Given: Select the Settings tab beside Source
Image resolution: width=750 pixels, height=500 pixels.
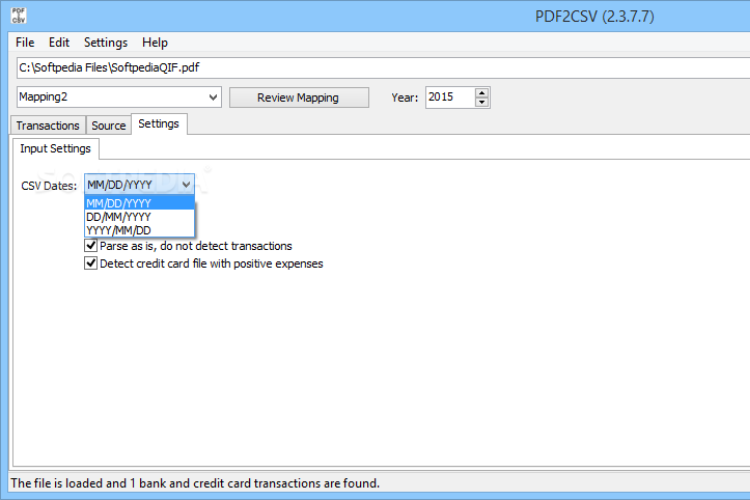Looking at the screenshot, I should [x=159, y=124].
